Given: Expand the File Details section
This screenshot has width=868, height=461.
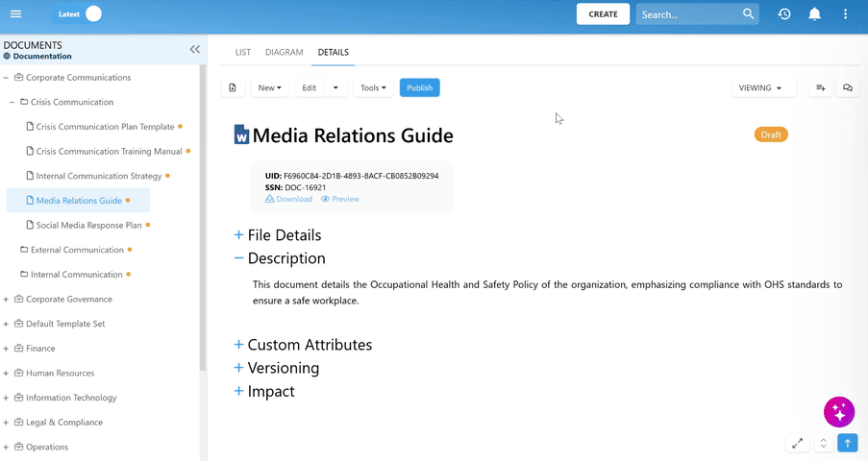Looking at the screenshot, I should coord(238,235).
